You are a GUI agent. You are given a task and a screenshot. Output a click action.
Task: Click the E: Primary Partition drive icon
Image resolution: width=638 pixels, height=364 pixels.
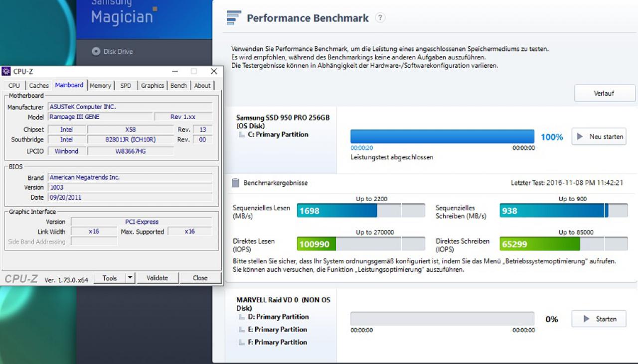pyautogui.click(x=242, y=330)
